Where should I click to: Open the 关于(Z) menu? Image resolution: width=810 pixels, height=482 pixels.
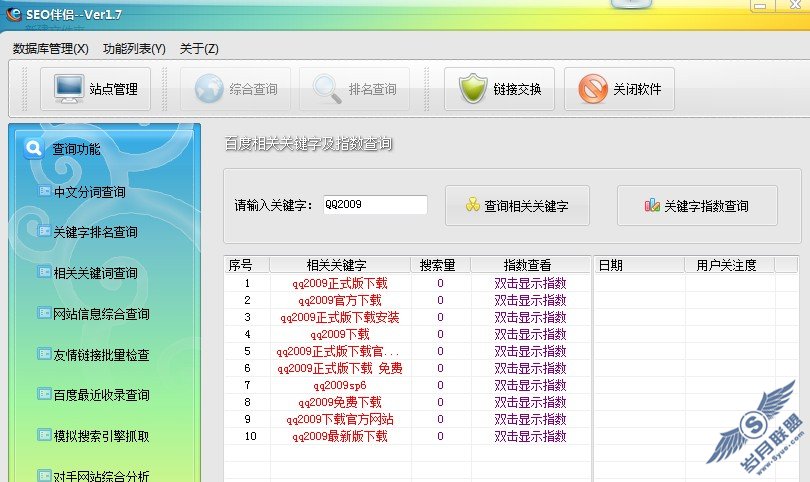click(x=199, y=48)
